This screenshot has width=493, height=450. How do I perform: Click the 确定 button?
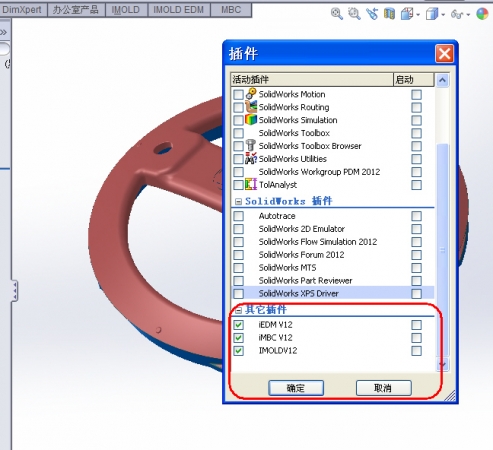pos(296,388)
